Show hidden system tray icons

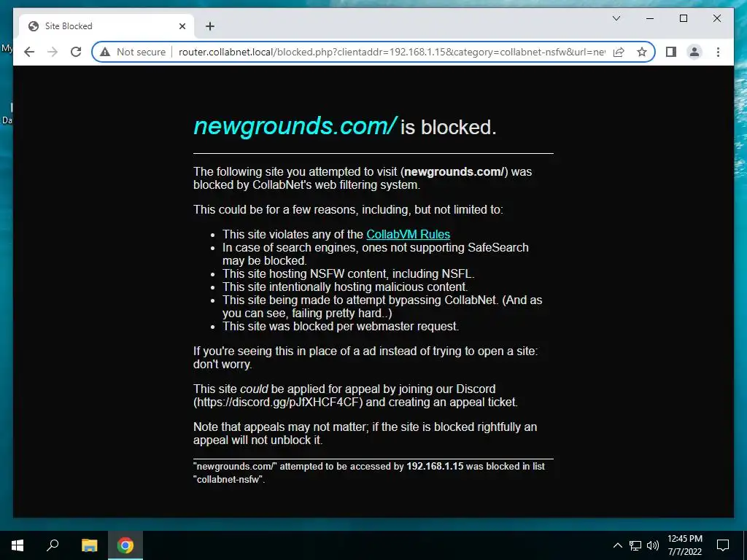(x=617, y=545)
